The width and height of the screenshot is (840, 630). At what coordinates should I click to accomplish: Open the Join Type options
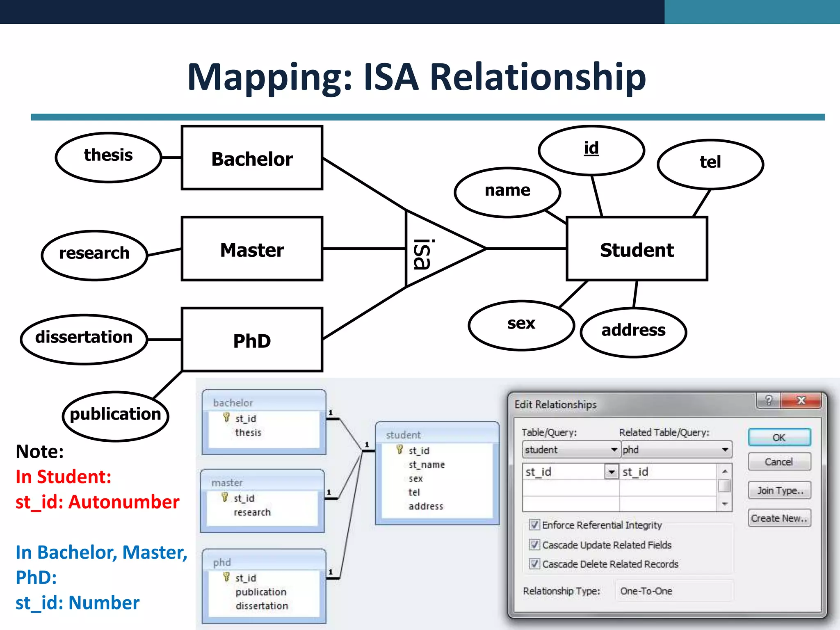pos(779,490)
